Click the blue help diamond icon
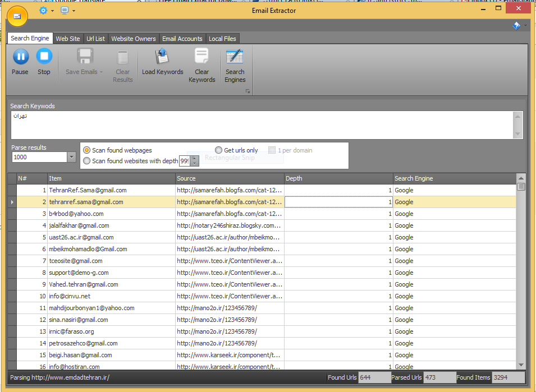536x392 pixels. 516,26
